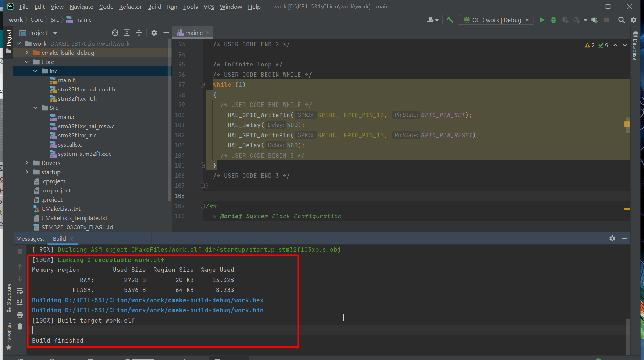Image resolution: width=644 pixels, height=360 pixels.
Task: Click yellow warning marker on editor scrollbar
Action: (627, 124)
